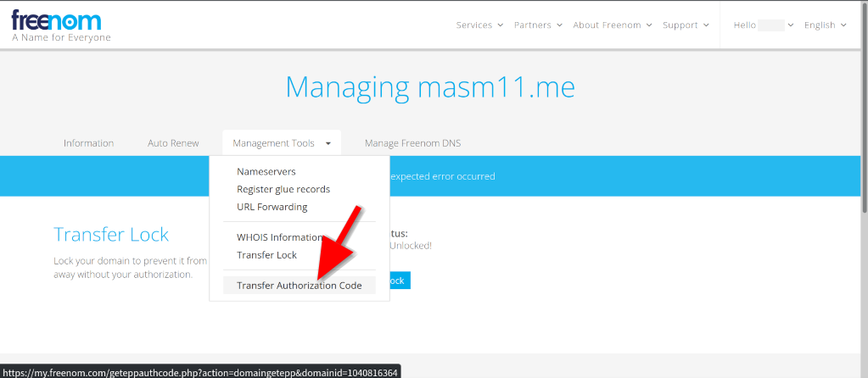The image size is (868, 378).
Task: Open WHOIS Information entry
Action: pyautogui.click(x=279, y=237)
